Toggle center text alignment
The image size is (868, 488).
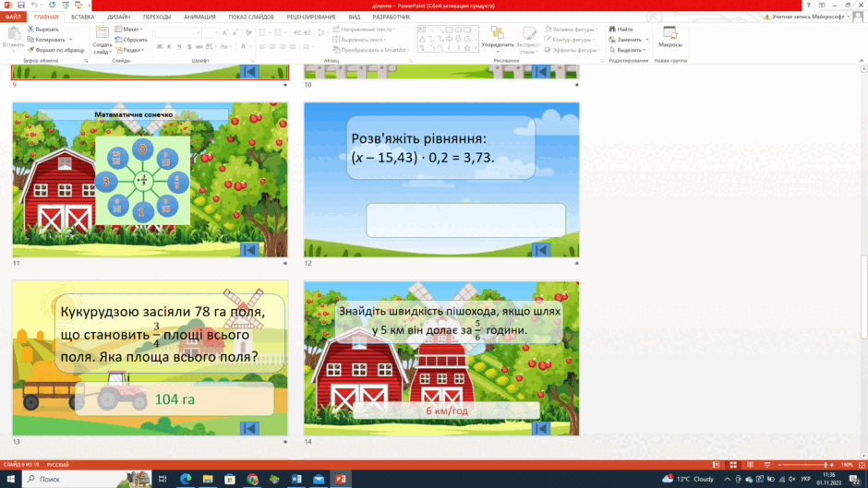(x=272, y=47)
